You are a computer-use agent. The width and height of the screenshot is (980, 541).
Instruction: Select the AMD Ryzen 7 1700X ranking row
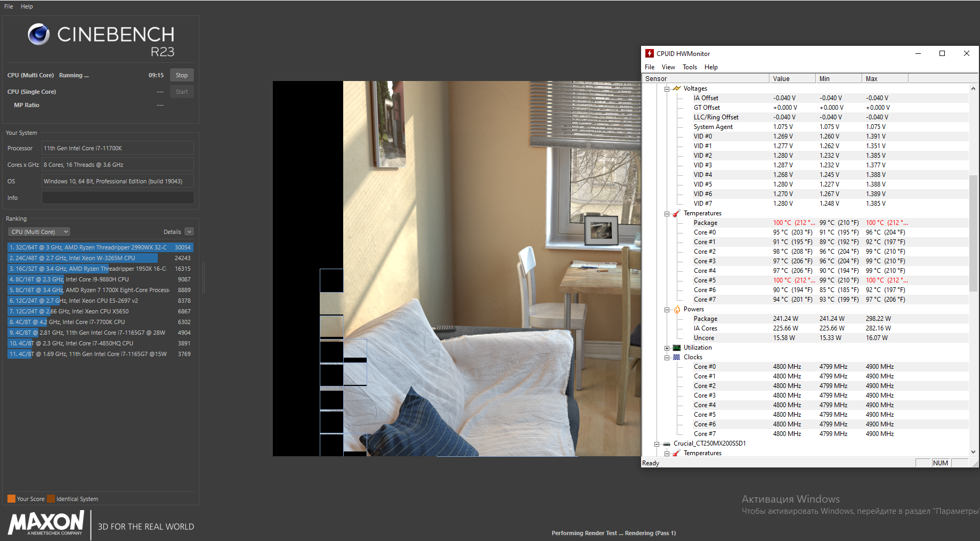pyautogui.click(x=100, y=290)
